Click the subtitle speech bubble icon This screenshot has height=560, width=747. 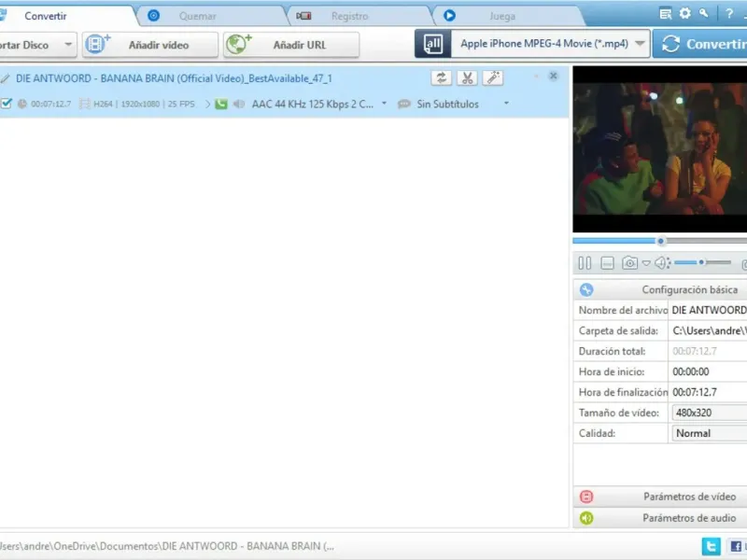pos(404,104)
